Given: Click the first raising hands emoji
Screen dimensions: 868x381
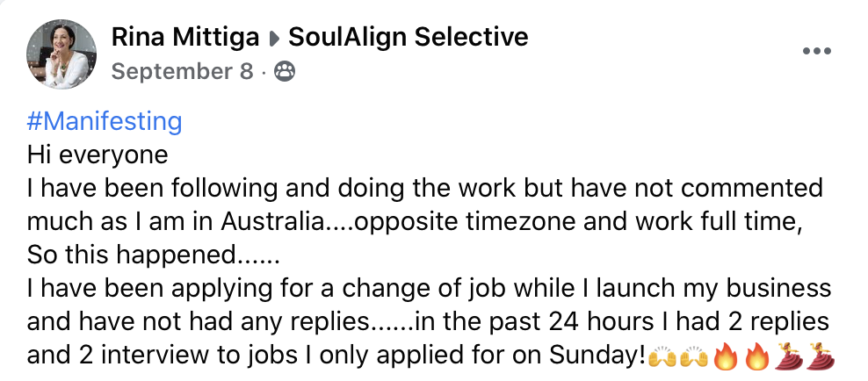Looking at the screenshot, I should point(661,357).
